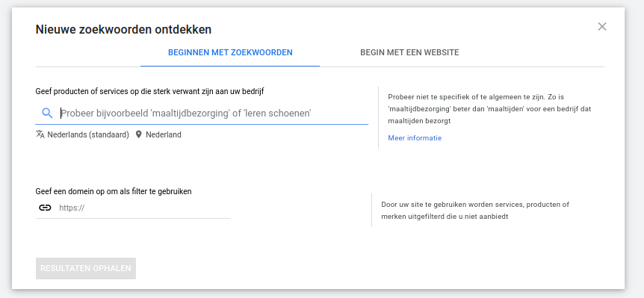Screen dimensions: 644x298
Task: Click the location pin icon
Action: 138,134
